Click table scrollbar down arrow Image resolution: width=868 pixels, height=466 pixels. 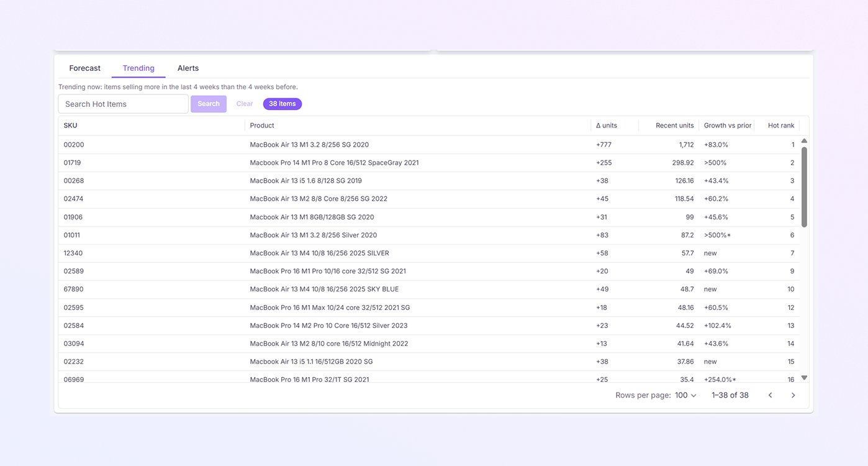[x=804, y=378]
